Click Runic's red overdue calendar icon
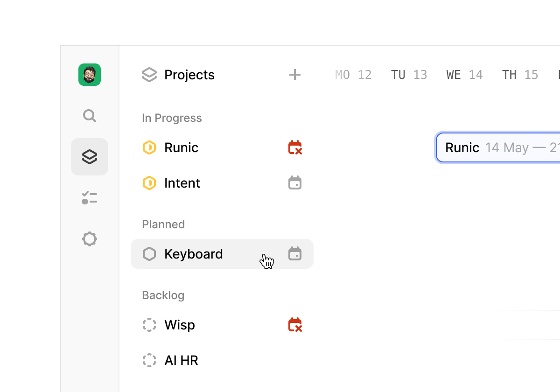 pyautogui.click(x=295, y=147)
